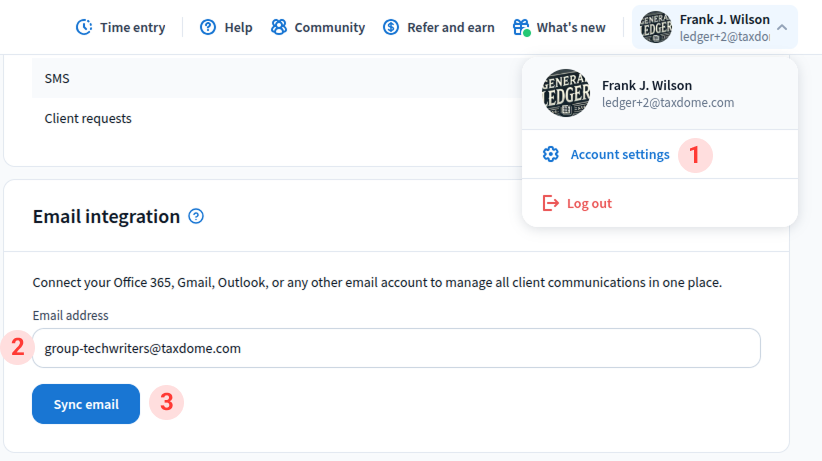Click the What's new gift icon
The image size is (822, 461).
(x=521, y=27)
